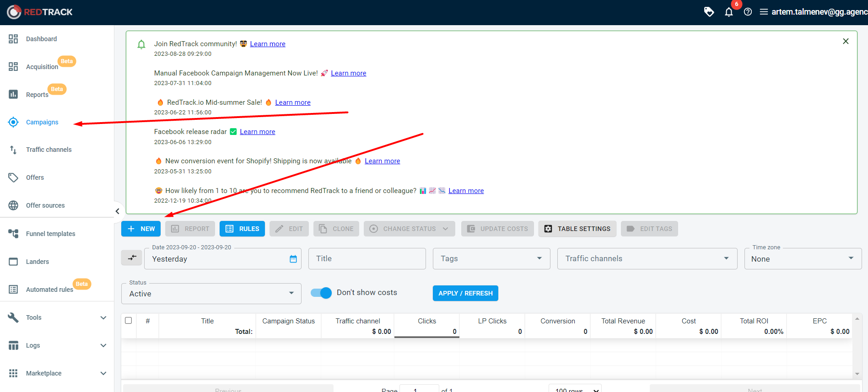Check the select-all checkbox in table header
The width and height of the screenshot is (868, 392).
[129, 321]
